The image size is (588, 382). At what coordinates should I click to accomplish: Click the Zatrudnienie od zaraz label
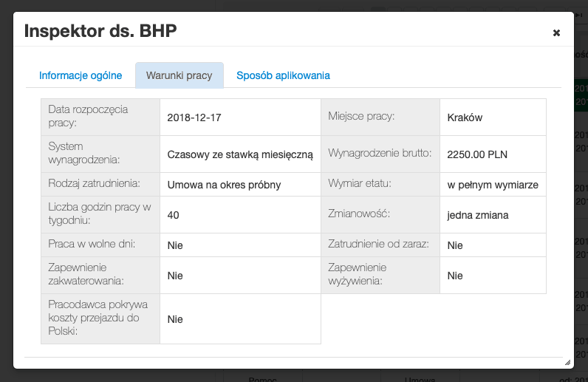pos(378,244)
